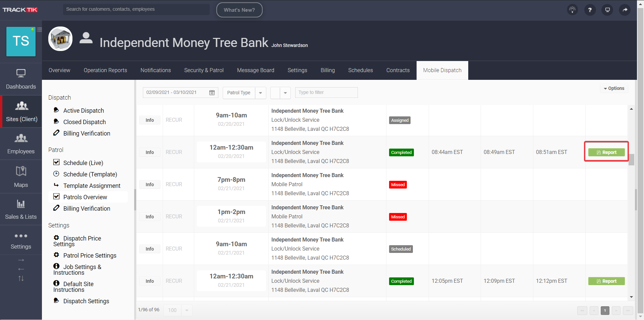The width and height of the screenshot is (644, 320).
Task: Type in the Type to filter field
Action: click(x=326, y=92)
